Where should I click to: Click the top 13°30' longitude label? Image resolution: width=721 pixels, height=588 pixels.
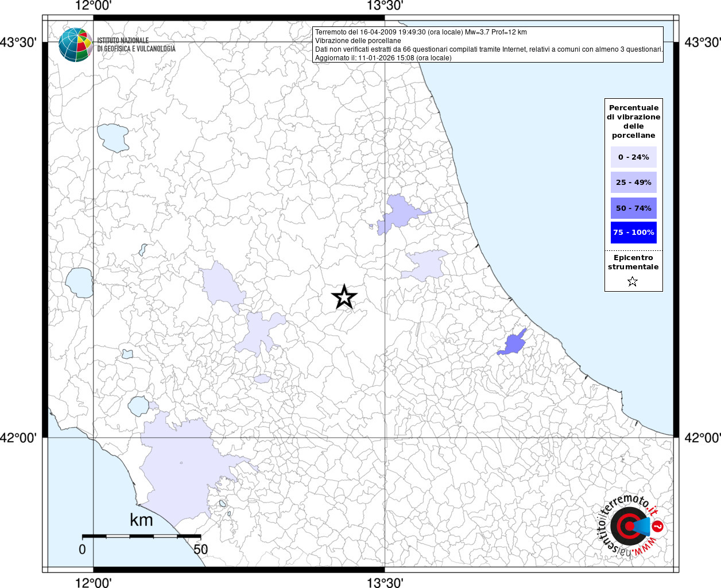click(385, 6)
